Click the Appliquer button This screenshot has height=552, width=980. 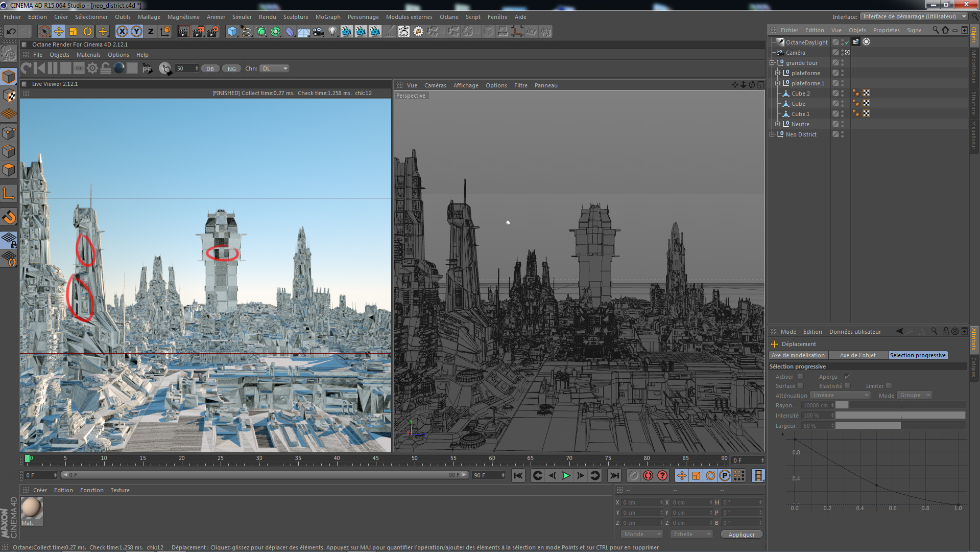741,535
